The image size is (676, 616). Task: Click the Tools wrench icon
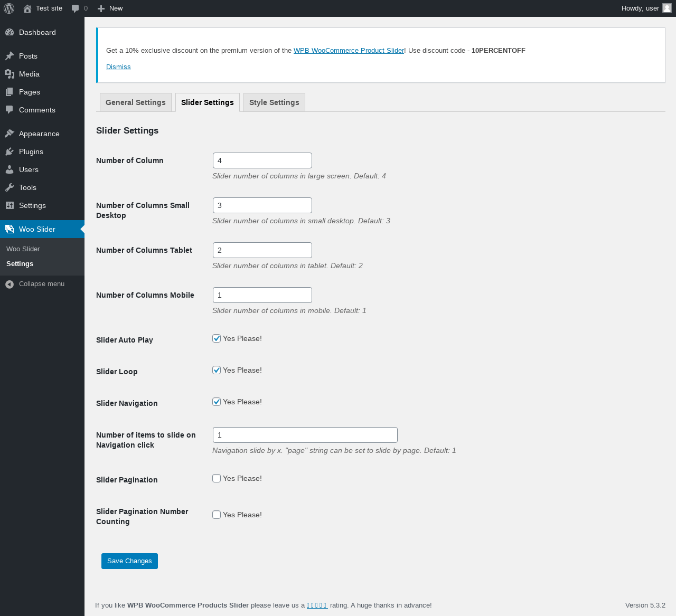pyautogui.click(x=10, y=187)
